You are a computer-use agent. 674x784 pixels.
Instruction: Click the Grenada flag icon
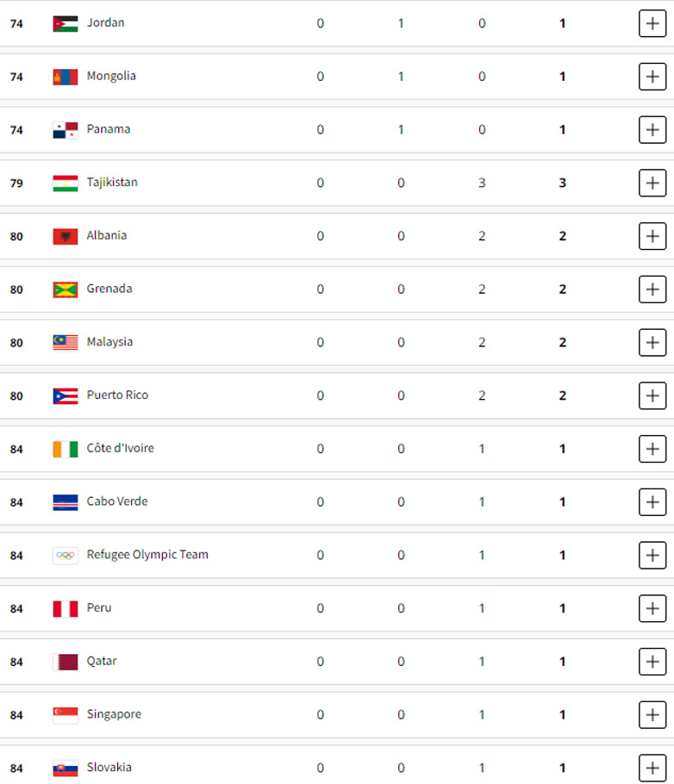tap(65, 289)
